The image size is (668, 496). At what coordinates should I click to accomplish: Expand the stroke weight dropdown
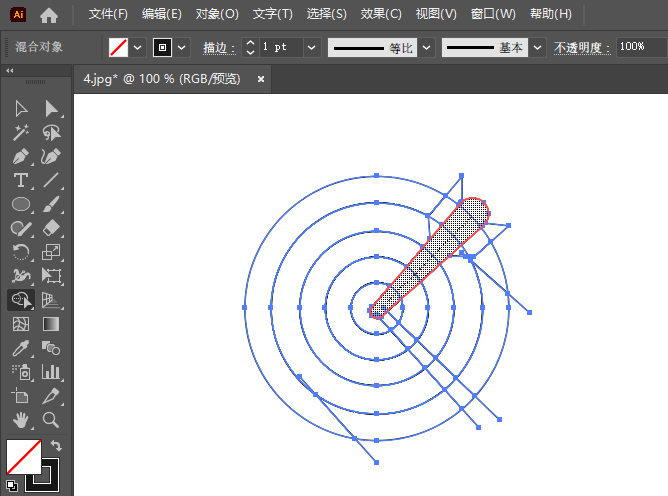coord(312,47)
